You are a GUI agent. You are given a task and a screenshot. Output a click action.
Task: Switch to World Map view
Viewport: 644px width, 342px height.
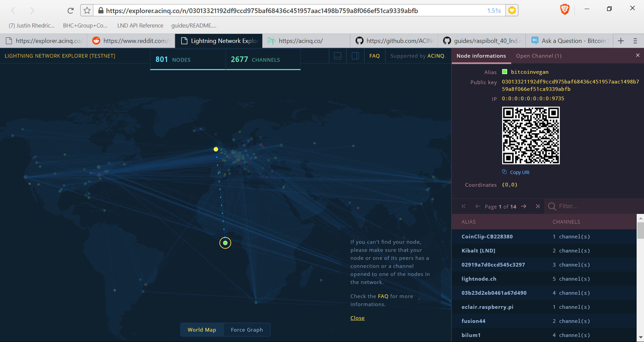202,330
